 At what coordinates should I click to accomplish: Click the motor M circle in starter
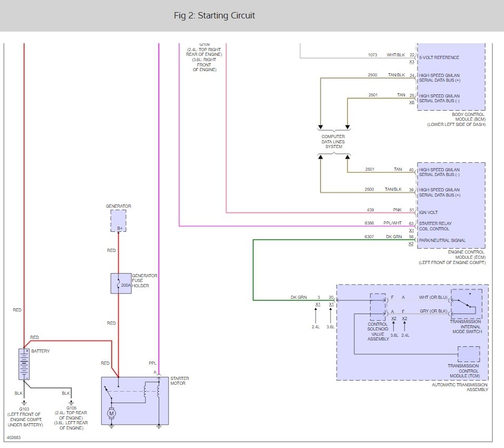(x=111, y=414)
